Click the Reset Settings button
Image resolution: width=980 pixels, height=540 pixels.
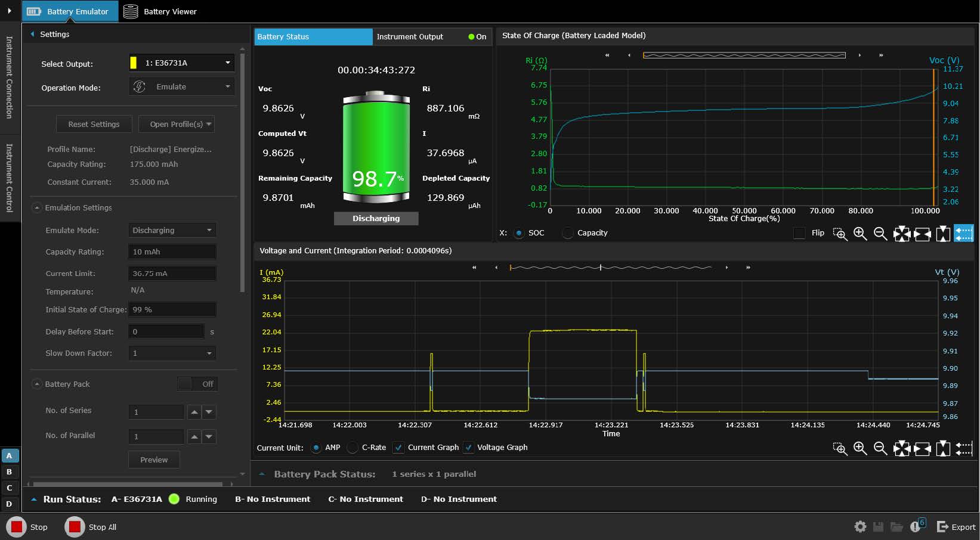pos(94,124)
